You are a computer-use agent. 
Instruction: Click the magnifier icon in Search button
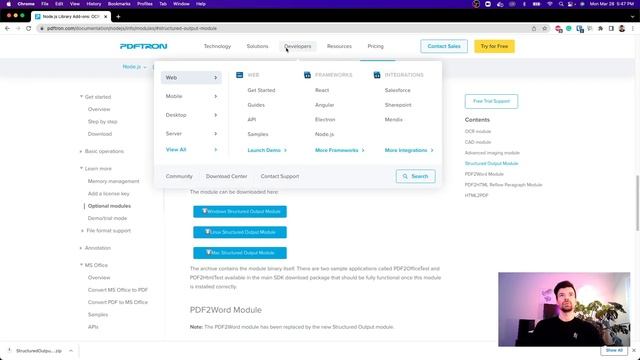[x=405, y=176]
